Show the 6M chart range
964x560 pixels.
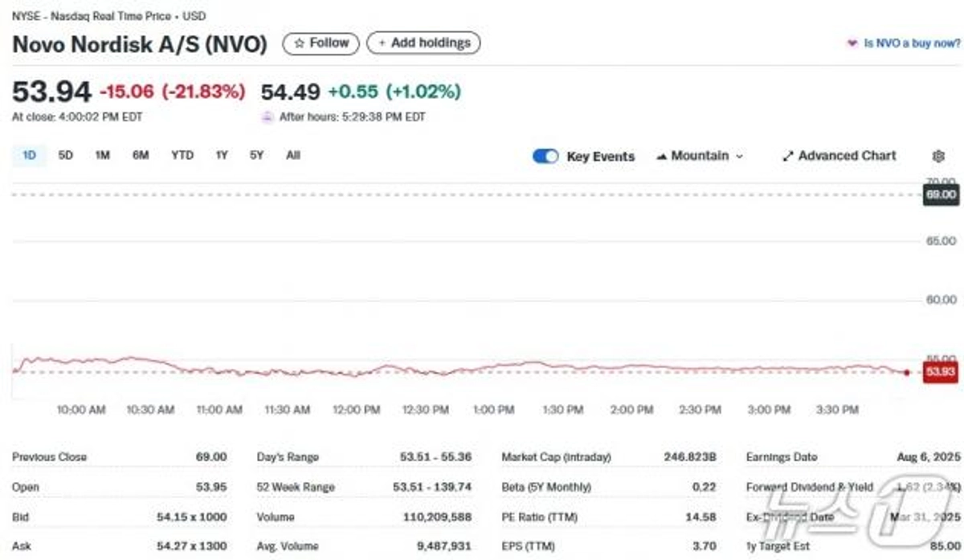141,155
